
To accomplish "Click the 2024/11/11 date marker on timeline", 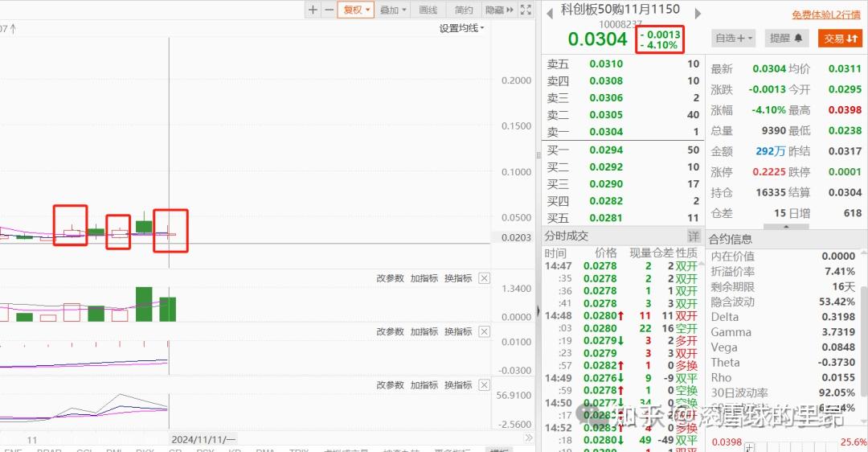I will pos(203,439).
